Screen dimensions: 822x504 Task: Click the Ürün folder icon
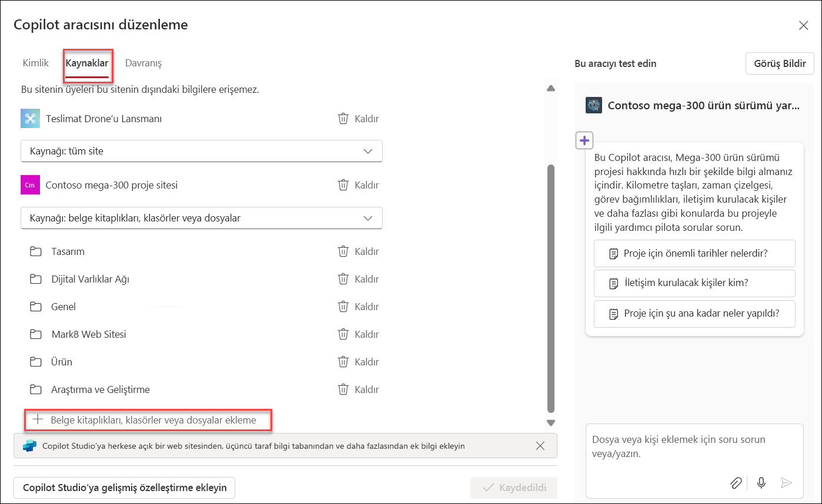coord(36,362)
